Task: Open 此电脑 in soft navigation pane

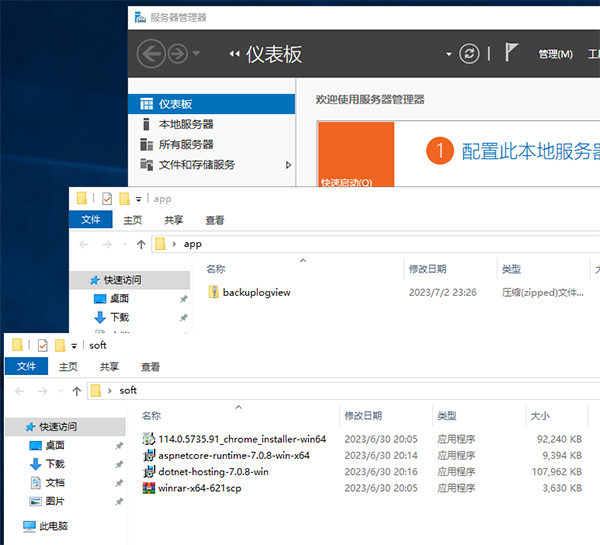Action: click(56, 525)
